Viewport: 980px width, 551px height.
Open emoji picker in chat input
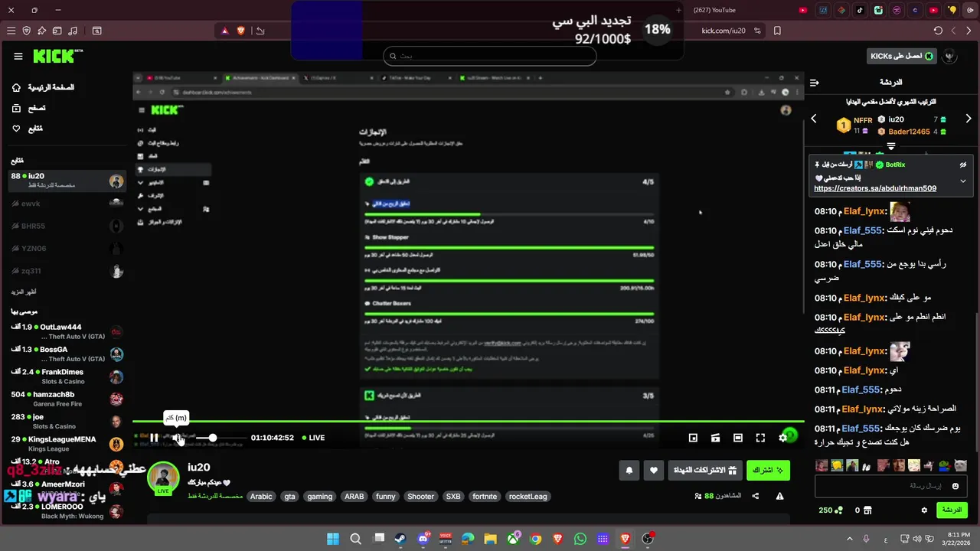click(x=955, y=486)
